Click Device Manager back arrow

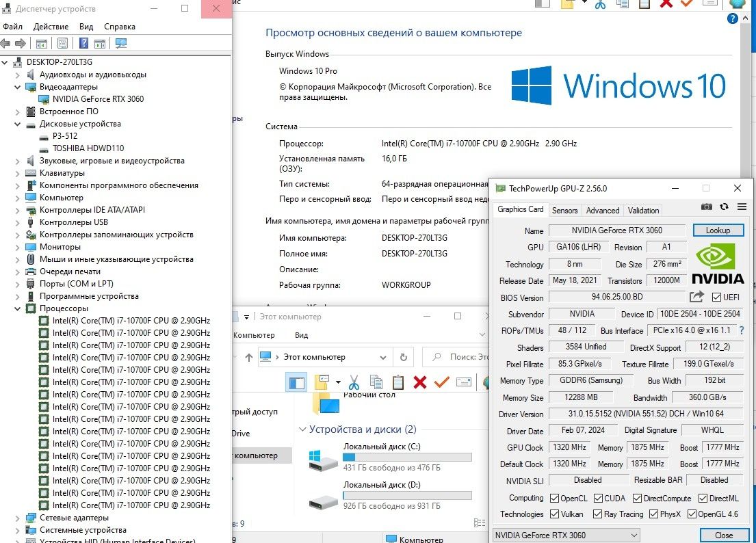click(x=5, y=43)
